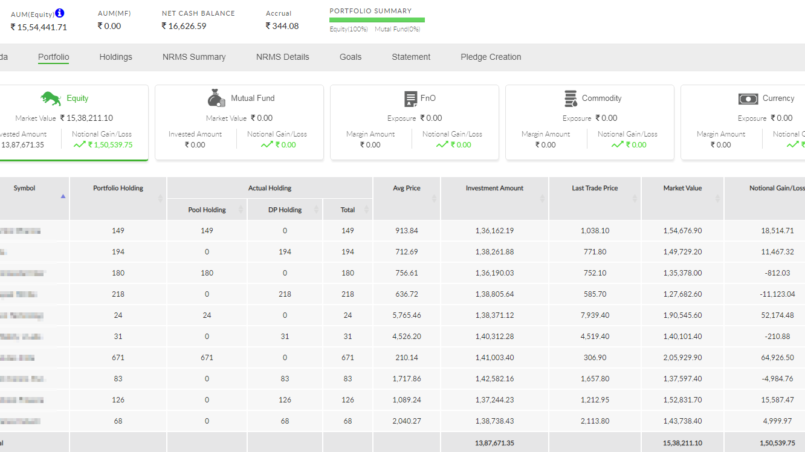805x452 pixels.
Task: Select the Equity bull icon
Action: (51, 98)
